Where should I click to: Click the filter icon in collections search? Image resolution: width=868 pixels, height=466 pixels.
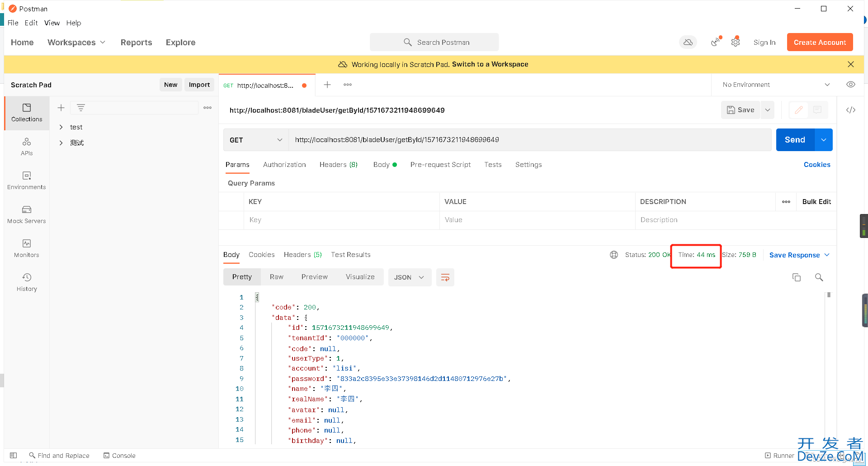81,108
